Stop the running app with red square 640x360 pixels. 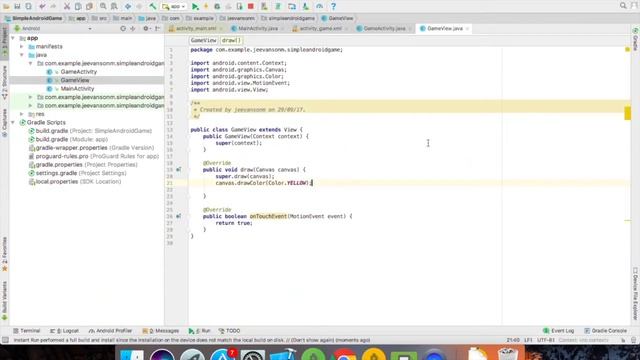click(x=251, y=6)
